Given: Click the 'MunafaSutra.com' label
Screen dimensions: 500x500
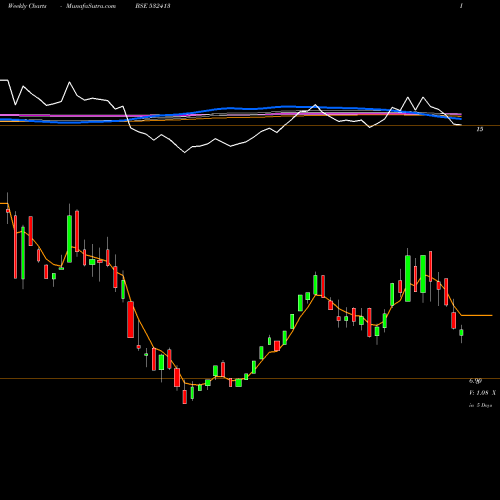Looking at the screenshot, I should pyautogui.click(x=91, y=6).
